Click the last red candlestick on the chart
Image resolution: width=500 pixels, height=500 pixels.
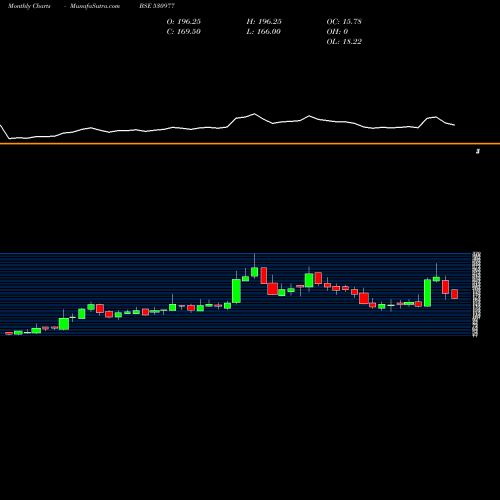pyautogui.click(x=455, y=294)
